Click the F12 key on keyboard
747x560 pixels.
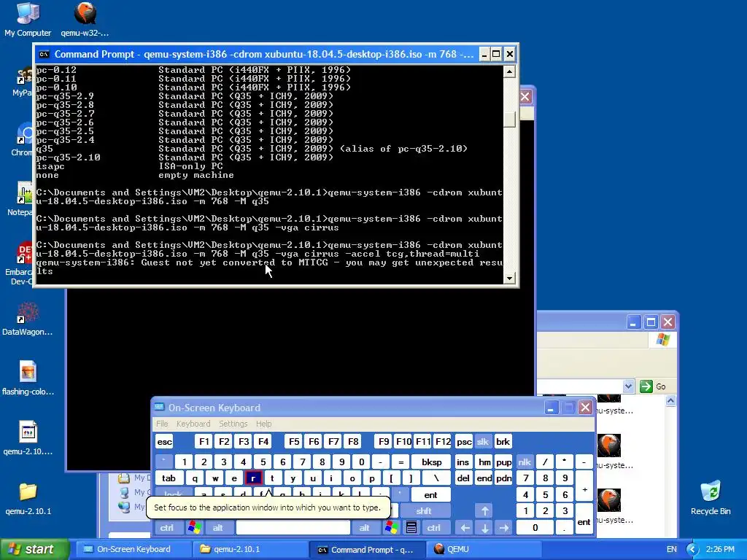443,442
